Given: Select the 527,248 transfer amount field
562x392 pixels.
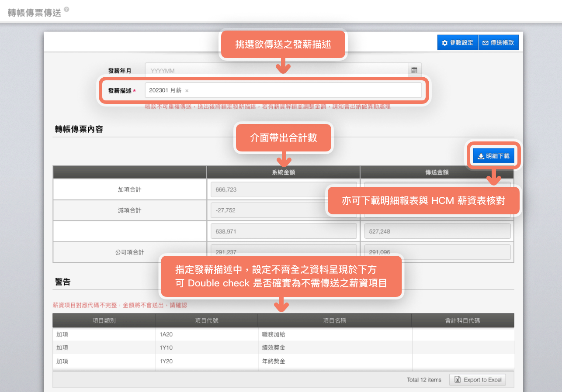Looking at the screenshot, I should click(x=437, y=231).
